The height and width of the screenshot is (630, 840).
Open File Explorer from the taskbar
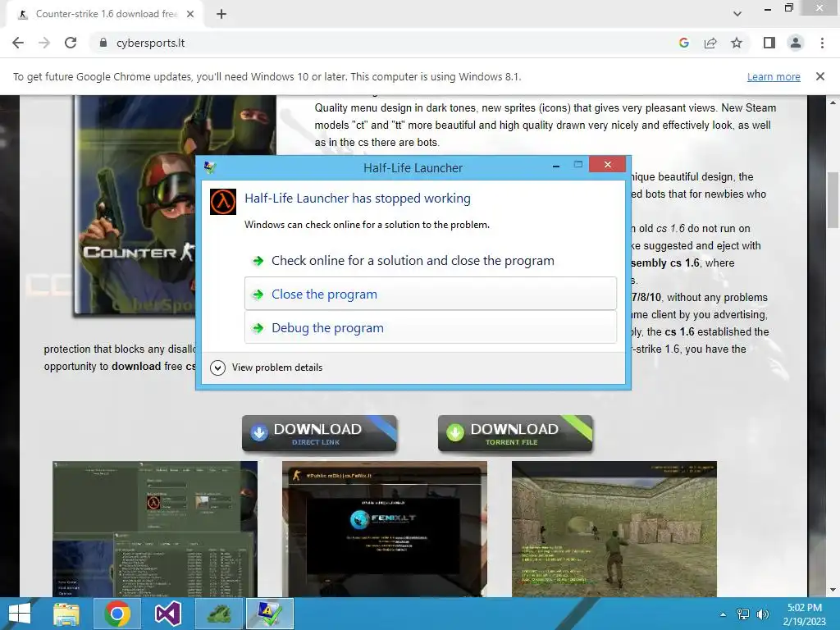[x=66, y=614]
